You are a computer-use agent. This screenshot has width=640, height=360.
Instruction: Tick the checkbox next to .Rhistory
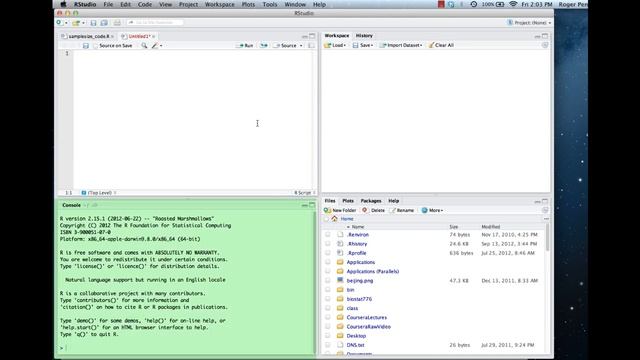(328, 244)
